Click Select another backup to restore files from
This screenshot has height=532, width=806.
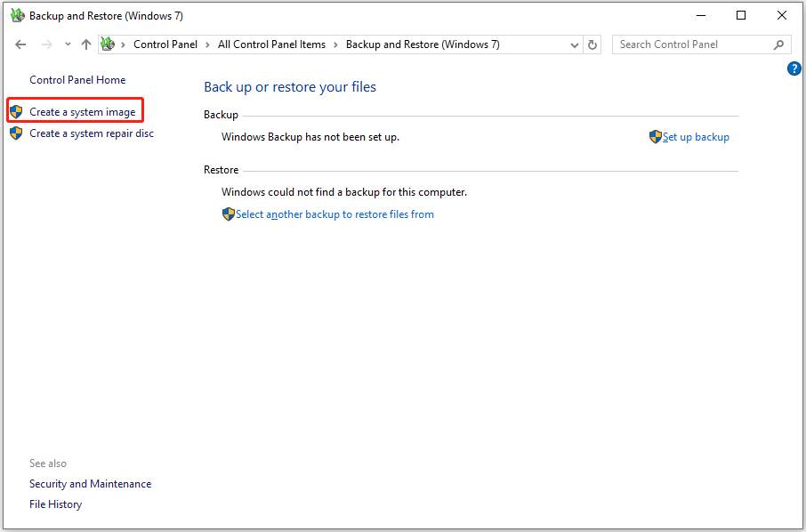335,214
